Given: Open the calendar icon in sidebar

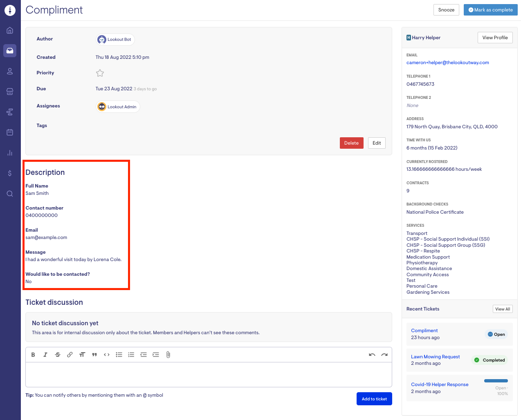Looking at the screenshot, I should pos(10,132).
